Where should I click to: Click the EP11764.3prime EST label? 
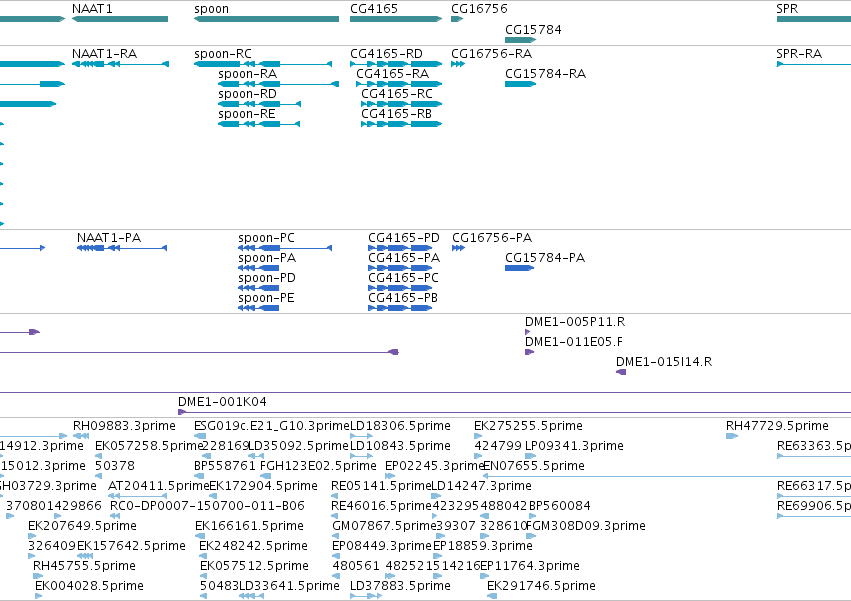click(x=530, y=567)
